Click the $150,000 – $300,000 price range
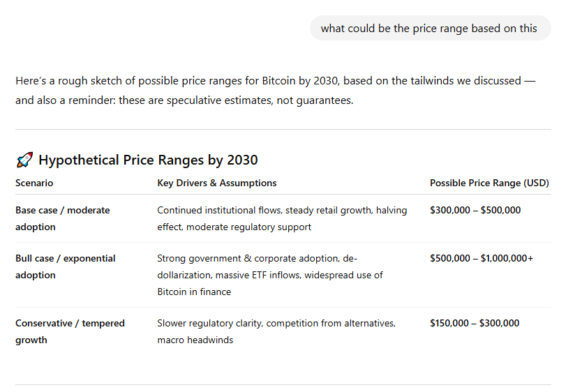The width and height of the screenshot is (582, 392). (475, 323)
